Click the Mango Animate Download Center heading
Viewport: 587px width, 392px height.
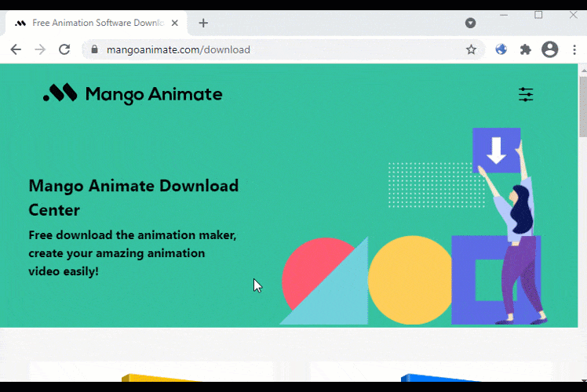coord(133,198)
